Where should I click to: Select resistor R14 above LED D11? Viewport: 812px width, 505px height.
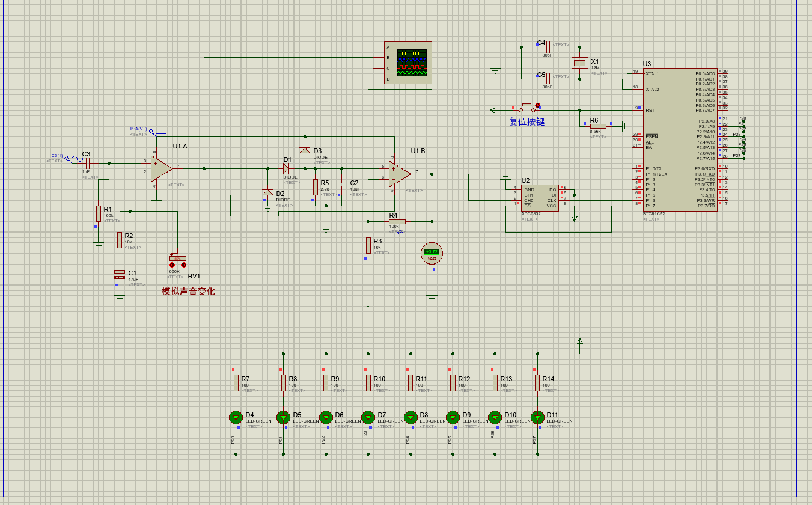pyautogui.click(x=537, y=383)
